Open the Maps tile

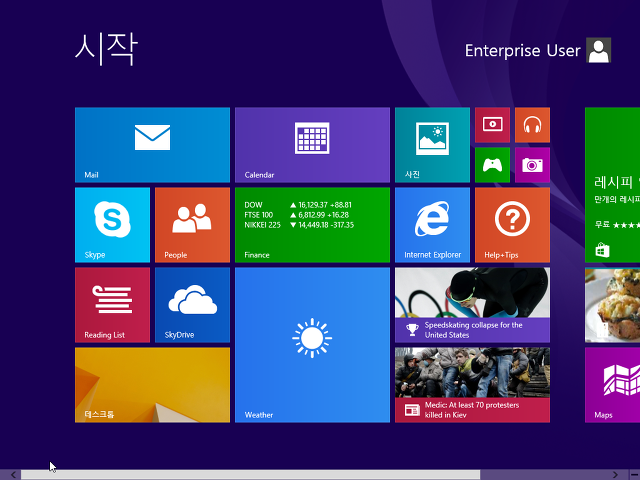[x=612, y=385]
